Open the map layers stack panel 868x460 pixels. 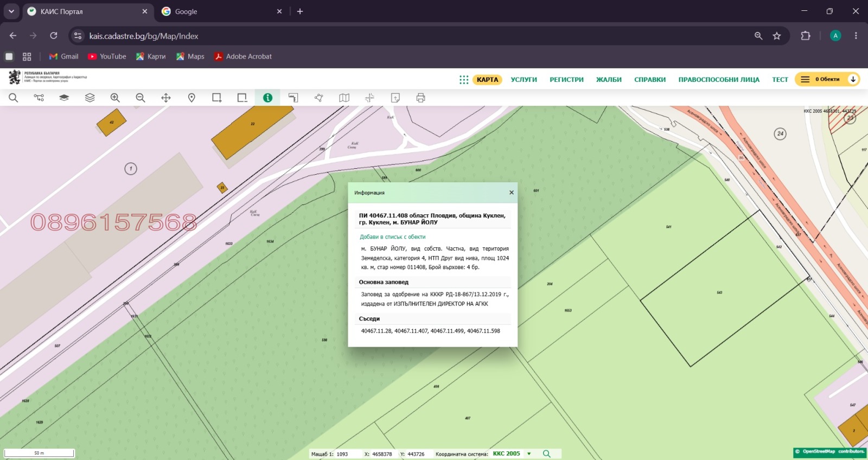[x=90, y=98]
